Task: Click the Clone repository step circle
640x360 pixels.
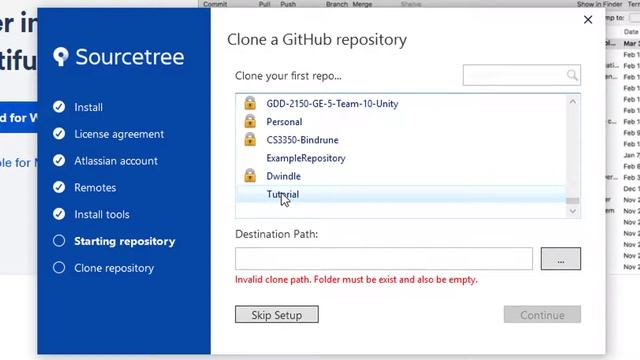Action: tap(59, 268)
